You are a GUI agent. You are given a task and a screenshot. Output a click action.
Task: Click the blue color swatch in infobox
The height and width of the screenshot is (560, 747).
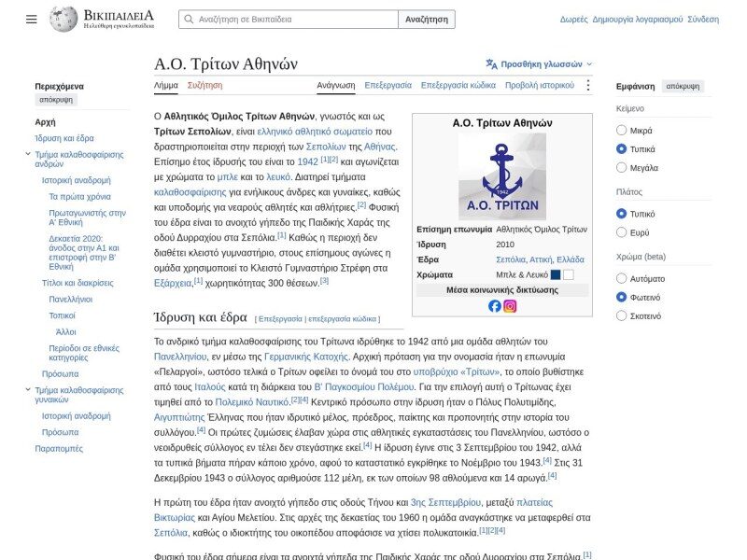pyautogui.click(x=556, y=274)
